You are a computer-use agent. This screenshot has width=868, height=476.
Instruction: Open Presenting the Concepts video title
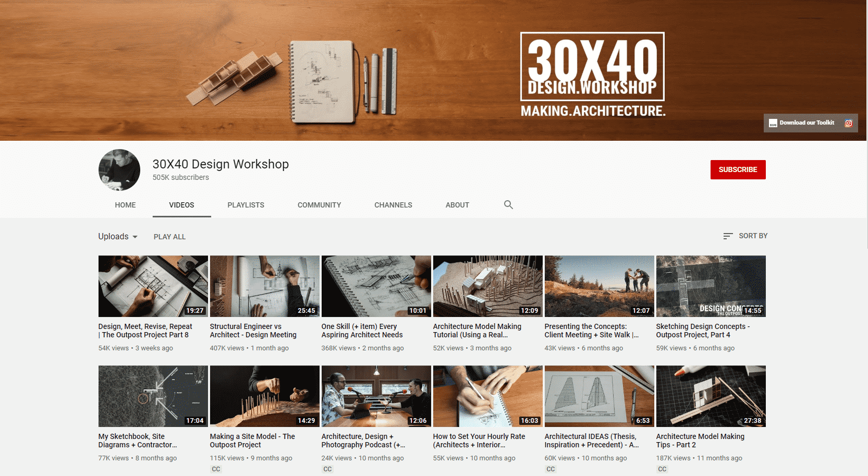[x=591, y=331]
